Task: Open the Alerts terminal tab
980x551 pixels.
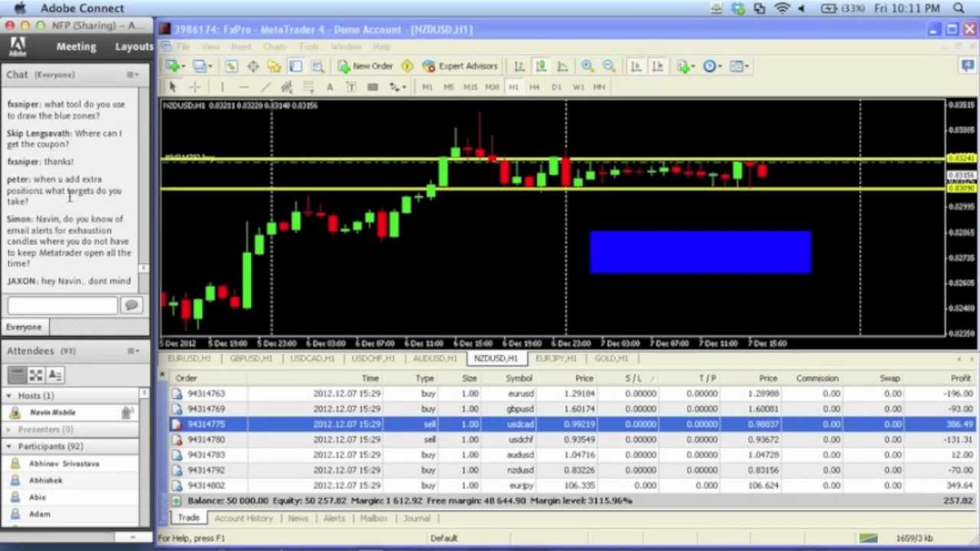Action: [x=334, y=518]
